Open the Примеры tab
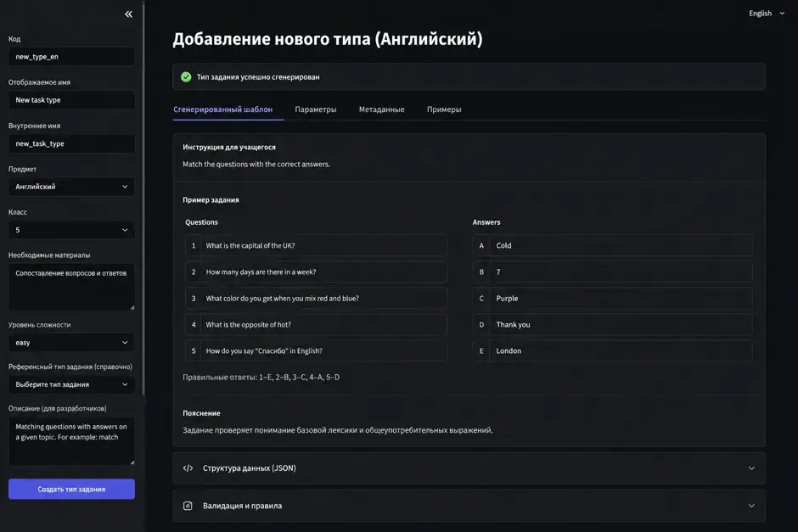 (x=444, y=109)
